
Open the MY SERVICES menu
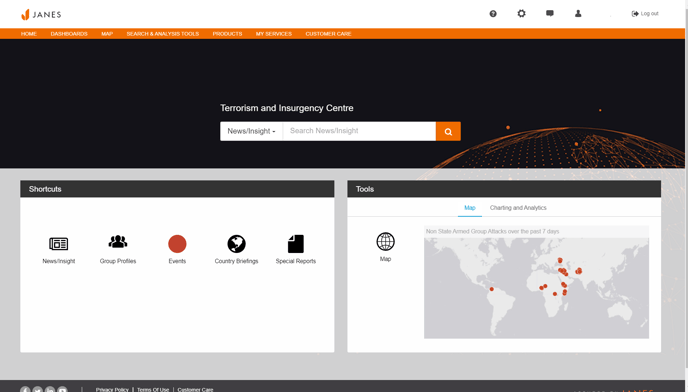click(x=274, y=34)
